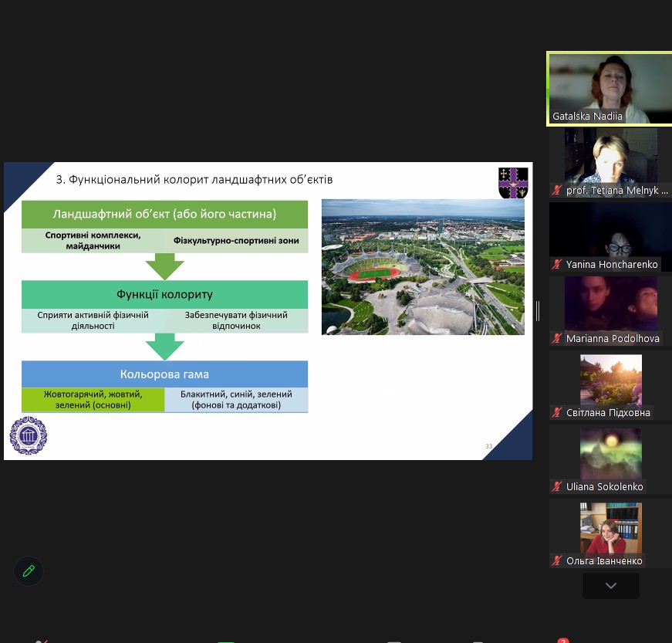Click the muted mic icon next to Yanina Honcharenko
This screenshot has height=643, width=672.
click(x=556, y=265)
